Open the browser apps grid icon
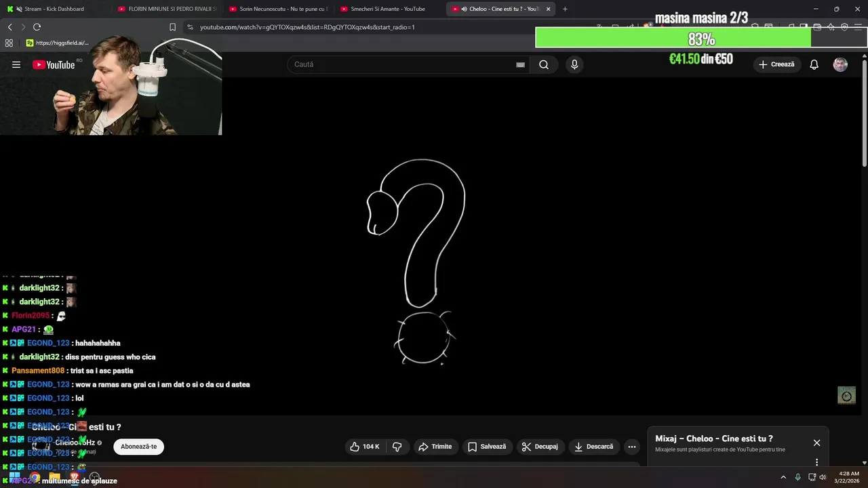The image size is (868, 488). tap(9, 43)
